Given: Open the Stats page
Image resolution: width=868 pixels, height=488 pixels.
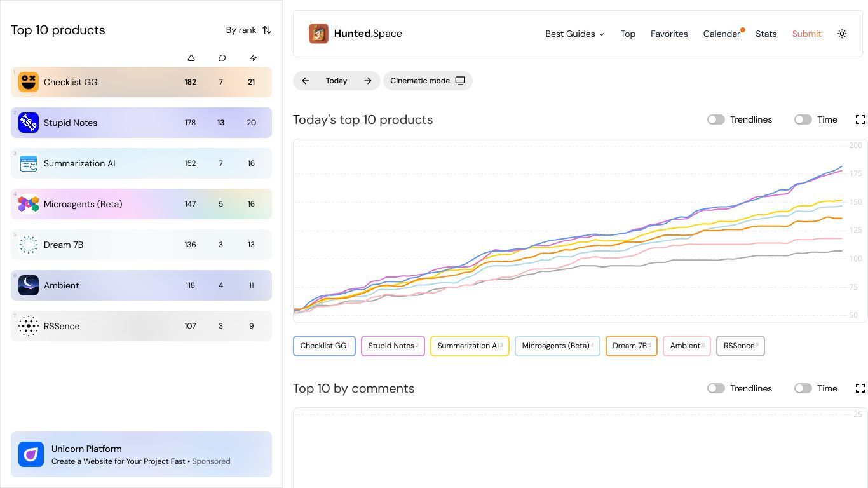Looking at the screenshot, I should click(x=766, y=34).
